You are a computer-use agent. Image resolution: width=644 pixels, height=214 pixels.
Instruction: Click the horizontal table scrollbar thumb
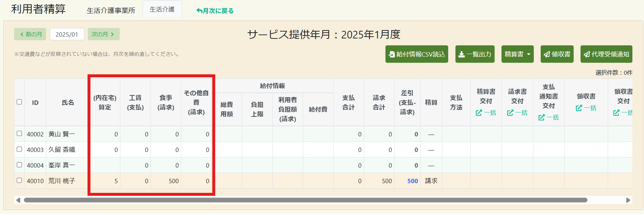pos(305,200)
